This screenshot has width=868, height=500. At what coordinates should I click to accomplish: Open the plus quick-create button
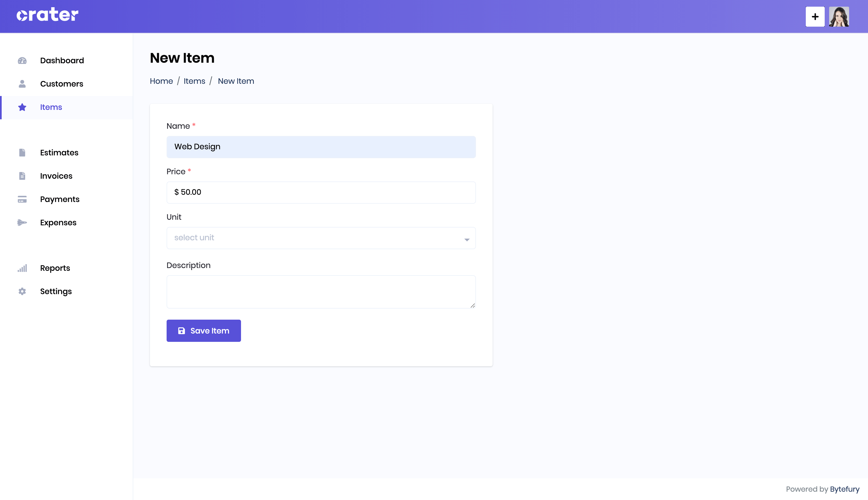tap(815, 16)
